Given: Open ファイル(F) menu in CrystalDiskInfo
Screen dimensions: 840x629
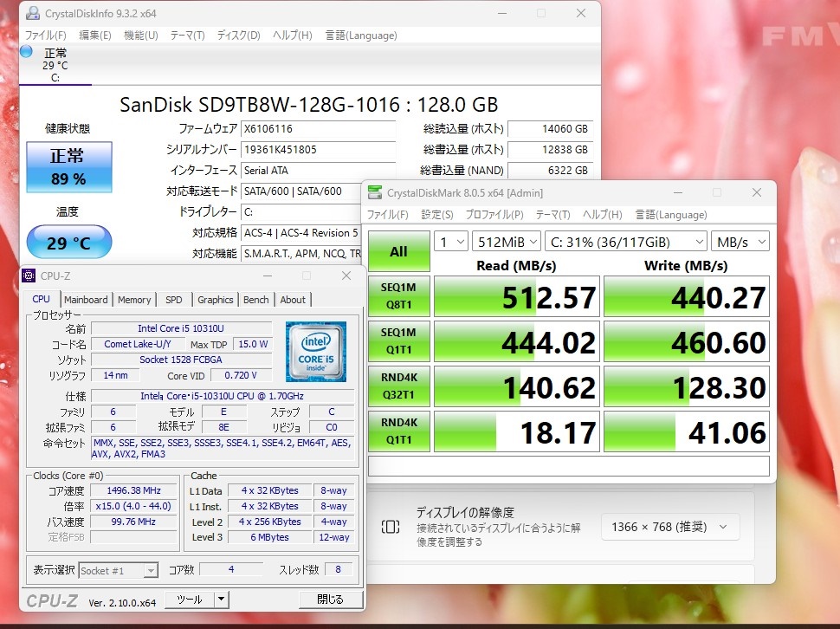Looking at the screenshot, I should [x=46, y=36].
